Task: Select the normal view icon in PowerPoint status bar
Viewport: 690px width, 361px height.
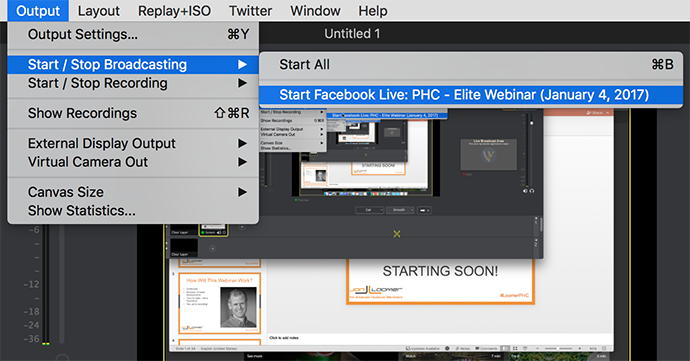Action: (x=505, y=348)
